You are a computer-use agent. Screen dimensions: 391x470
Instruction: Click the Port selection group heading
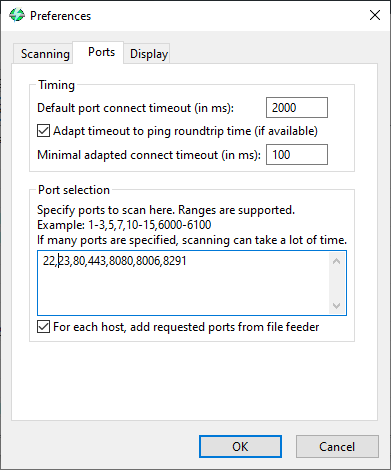[x=74, y=190]
